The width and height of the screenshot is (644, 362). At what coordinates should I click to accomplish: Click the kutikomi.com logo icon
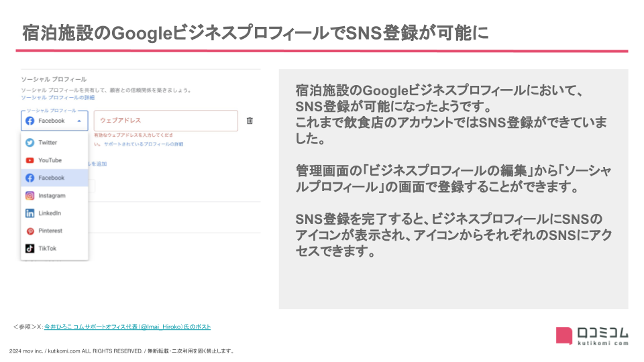564,335
